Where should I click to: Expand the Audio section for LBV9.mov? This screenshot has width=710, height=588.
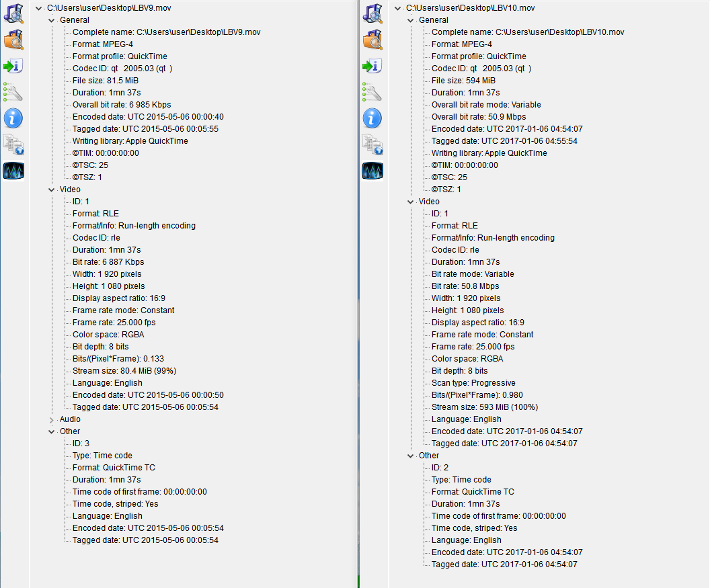coord(52,419)
